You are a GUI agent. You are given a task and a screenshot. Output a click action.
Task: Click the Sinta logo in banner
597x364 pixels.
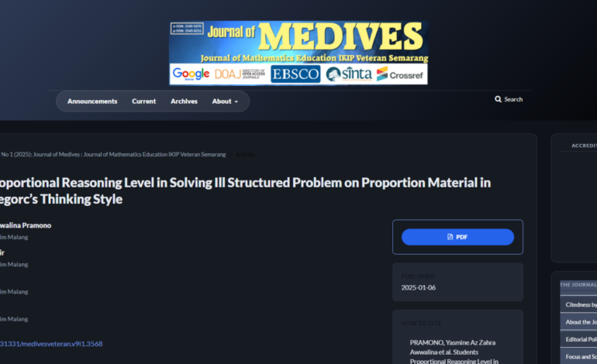[x=349, y=74]
